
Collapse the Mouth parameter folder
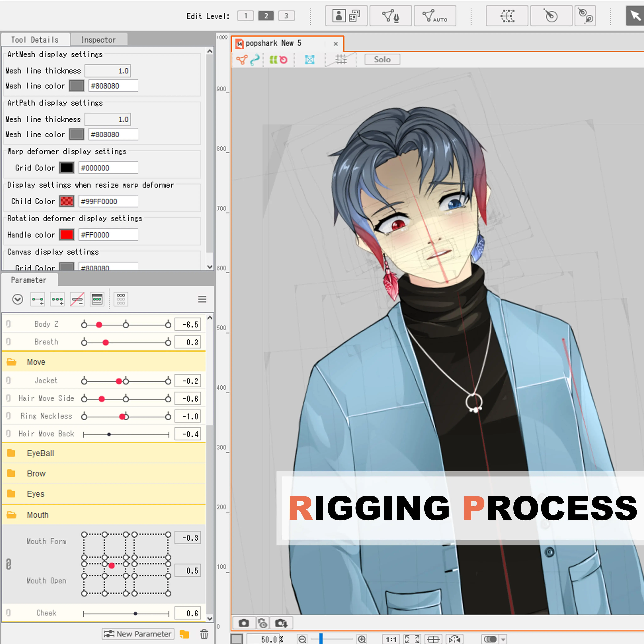click(11, 515)
